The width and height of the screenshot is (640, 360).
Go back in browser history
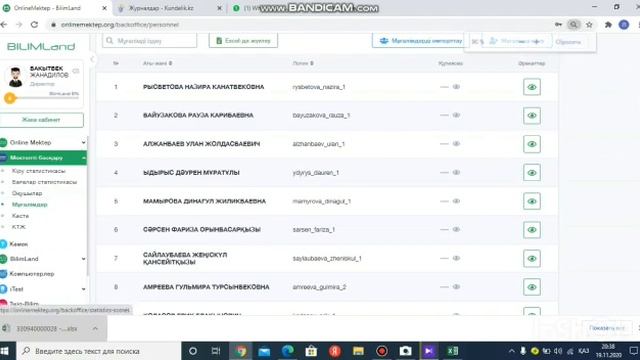4,25
